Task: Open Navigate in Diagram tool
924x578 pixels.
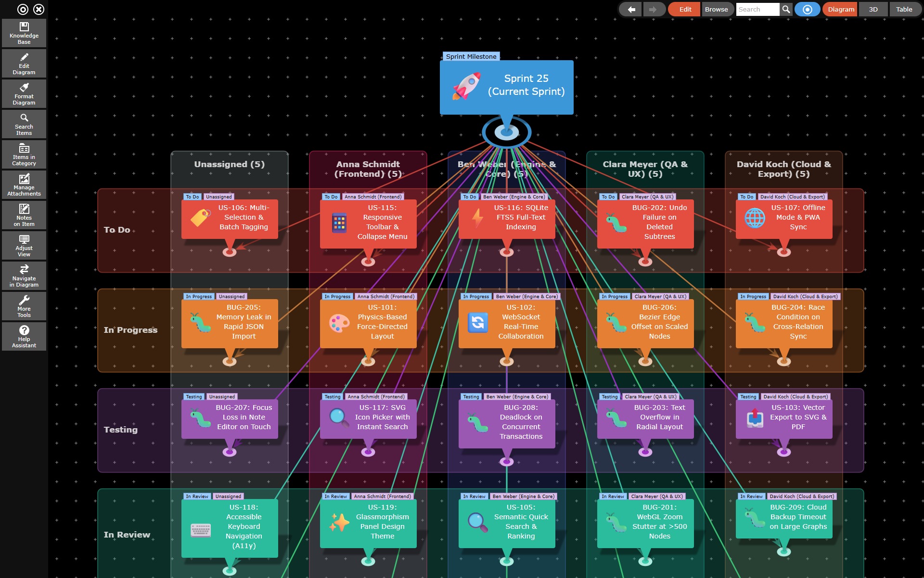Action: 24,276
